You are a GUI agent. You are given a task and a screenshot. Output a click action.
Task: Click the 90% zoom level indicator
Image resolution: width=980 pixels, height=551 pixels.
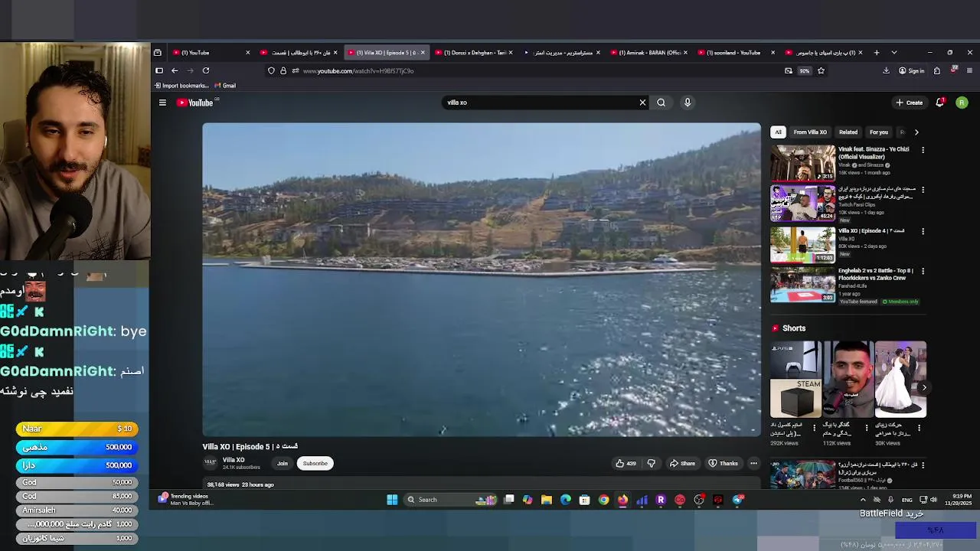pos(804,70)
